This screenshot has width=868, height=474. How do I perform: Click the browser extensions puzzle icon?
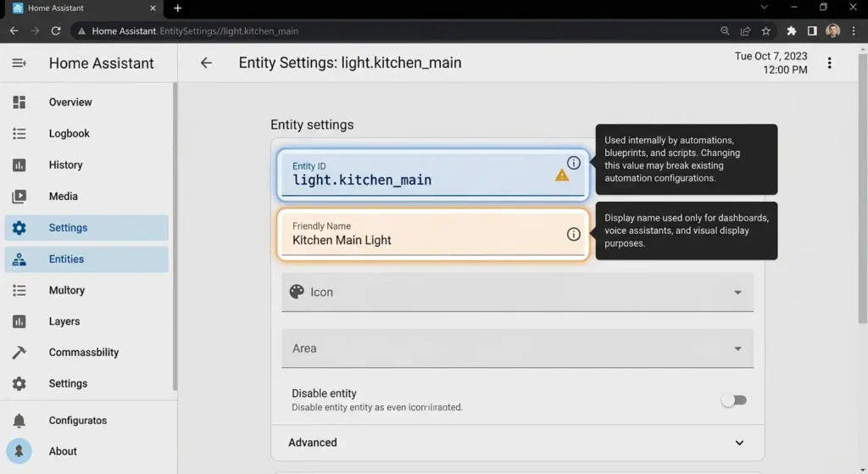point(792,31)
